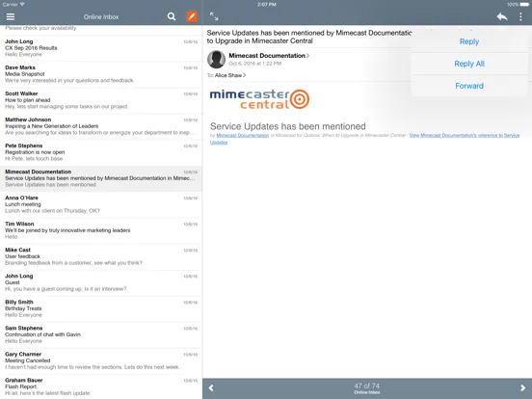Screen dimensions: 532x399
Task: Expand the message to full screen
Action: point(214,16)
